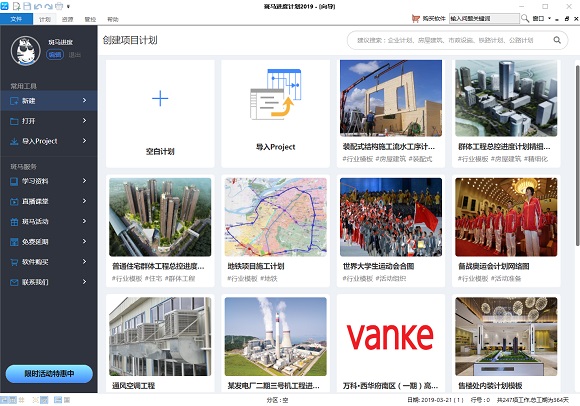Click the 学习资料 icon in sidebar
Screen dimensions: 580x406
pyautogui.click(x=14, y=181)
